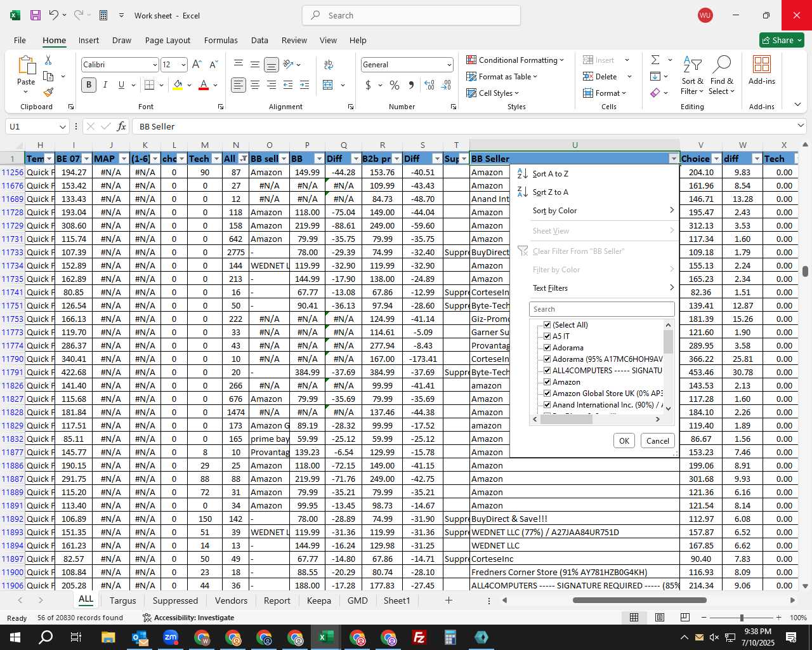This screenshot has height=650, width=812.
Task: Open the Tech column M filter dropdown
Action: tap(216, 159)
